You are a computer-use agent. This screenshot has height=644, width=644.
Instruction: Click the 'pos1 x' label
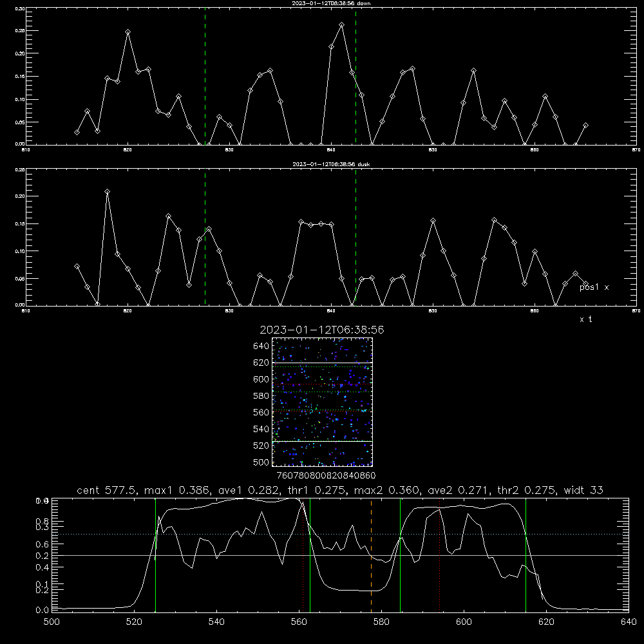coord(594,287)
